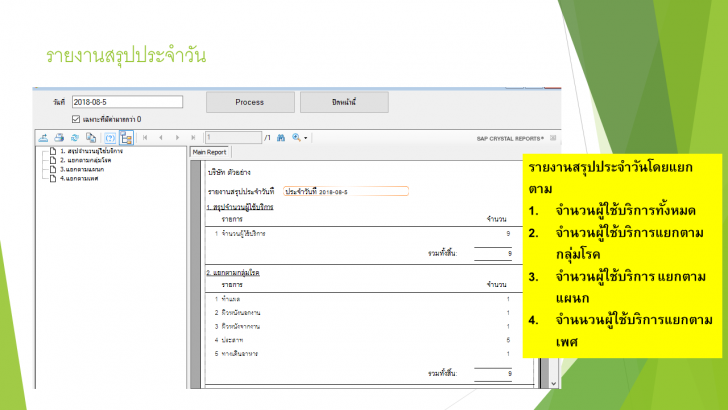The width and height of the screenshot is (728, 410).
Task: Select tree item numbered 2.
Action: tap(85, 160)
